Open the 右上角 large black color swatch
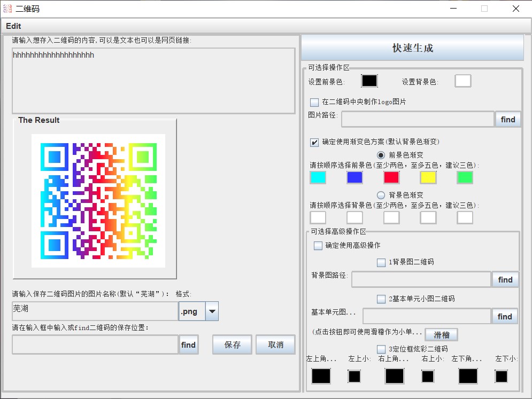Viewport: 532px width, 399px height. tap(394, 376)
